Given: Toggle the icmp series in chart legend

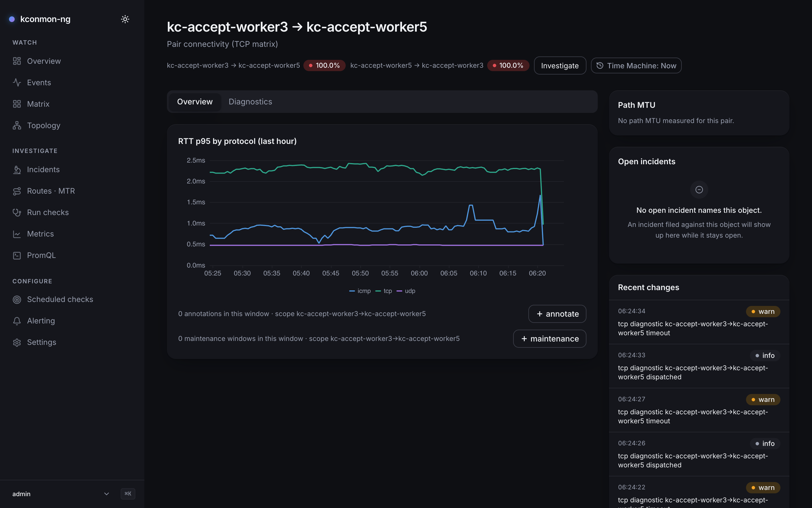Looking at the screenshot, I should [360, 291].
